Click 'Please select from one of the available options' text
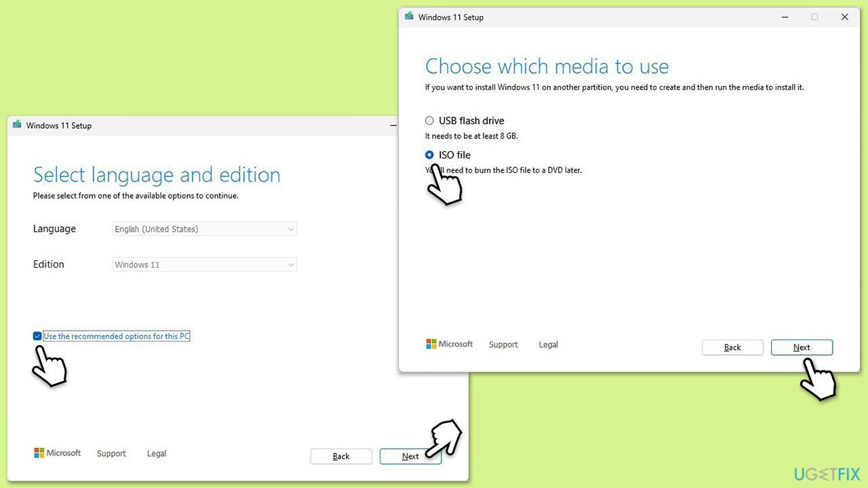Viewport: 868px width, 488px height. 136,196
